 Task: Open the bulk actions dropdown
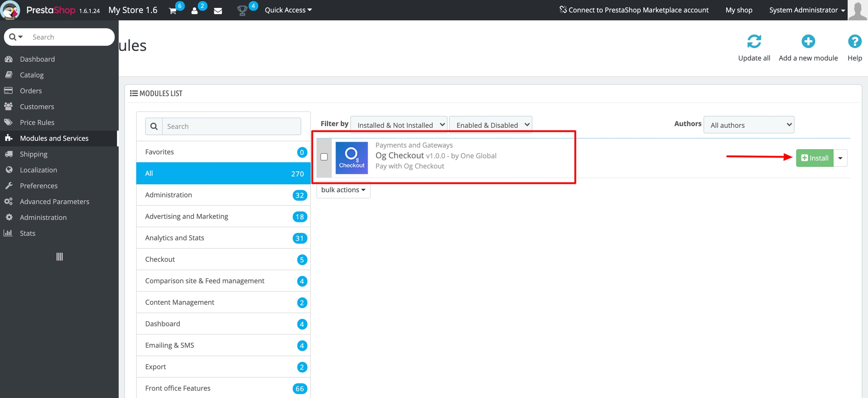pyautogui.click(x=343, y=190)
